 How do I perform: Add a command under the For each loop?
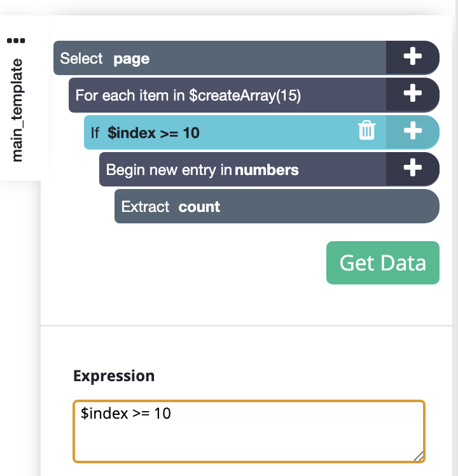(x=413, y=95)
